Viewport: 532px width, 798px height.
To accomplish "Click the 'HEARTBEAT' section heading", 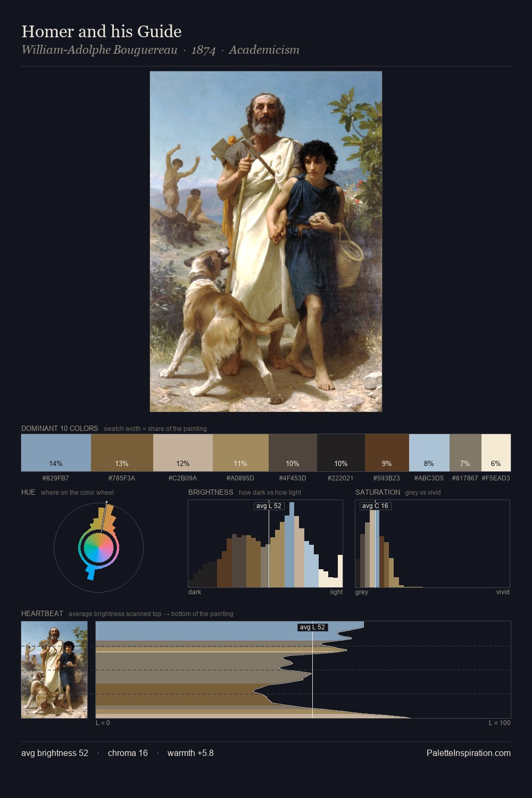I will (x=42, y=613).
